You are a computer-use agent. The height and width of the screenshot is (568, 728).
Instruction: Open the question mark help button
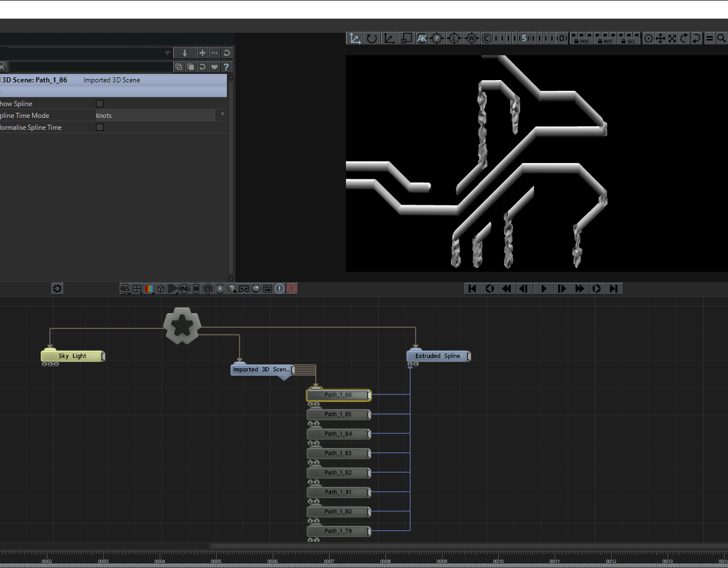point(226,67)
